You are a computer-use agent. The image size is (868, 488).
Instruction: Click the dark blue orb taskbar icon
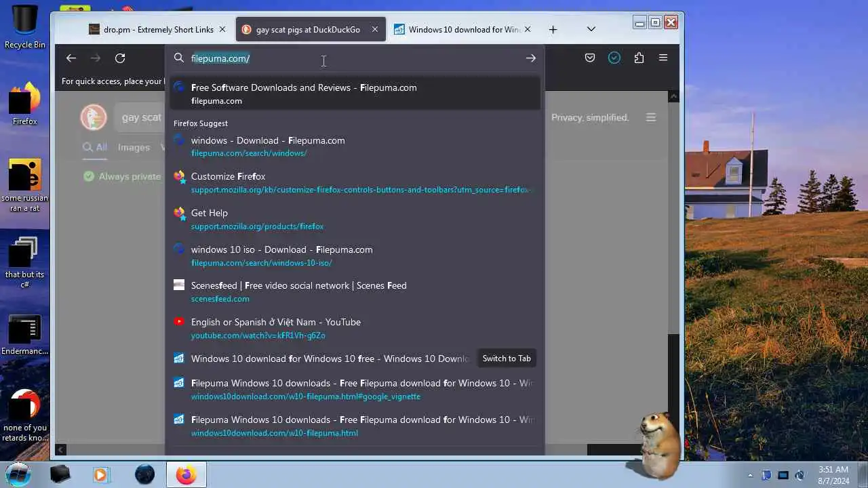click(x=144, y=474)
